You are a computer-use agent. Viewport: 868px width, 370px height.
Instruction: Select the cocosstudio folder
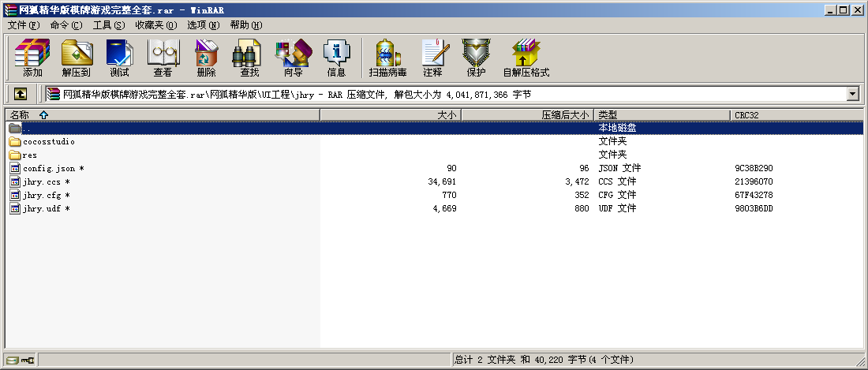49,142
